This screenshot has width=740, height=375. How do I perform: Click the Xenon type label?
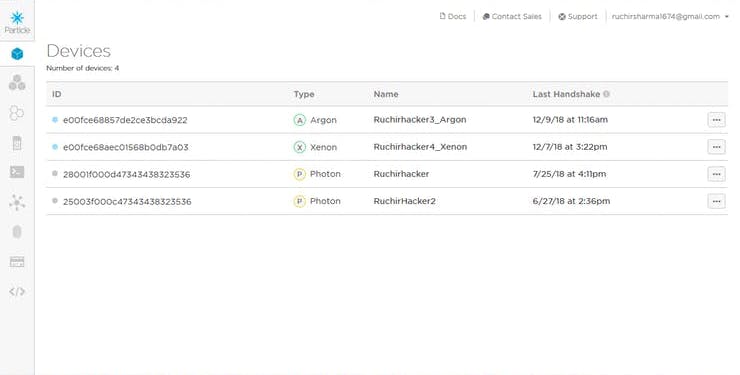[x=324, y=147]
